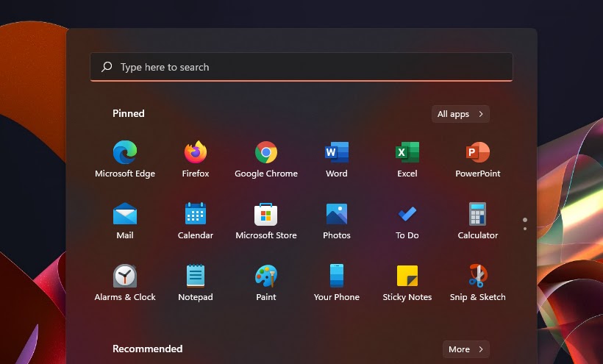603x364 pixels.
Task: Launch the Firefox browser icon
Action: point(196,152)
